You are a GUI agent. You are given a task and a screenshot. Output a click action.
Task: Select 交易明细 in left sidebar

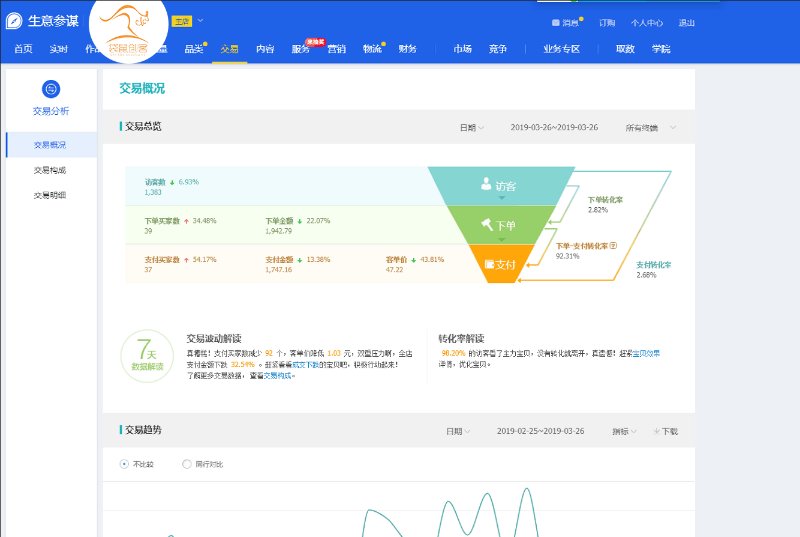pos(50,195)
